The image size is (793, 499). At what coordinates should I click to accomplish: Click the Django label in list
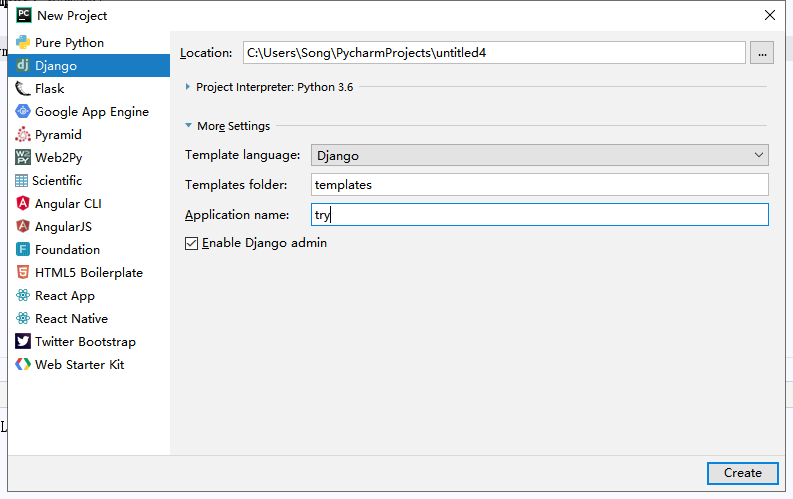[56, 66]
